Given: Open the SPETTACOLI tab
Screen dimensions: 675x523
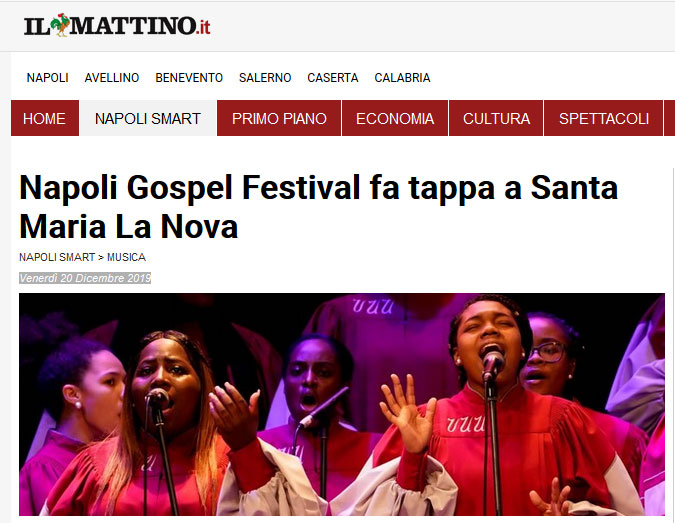Looking at the screenshot, I should tap(604, 118).
